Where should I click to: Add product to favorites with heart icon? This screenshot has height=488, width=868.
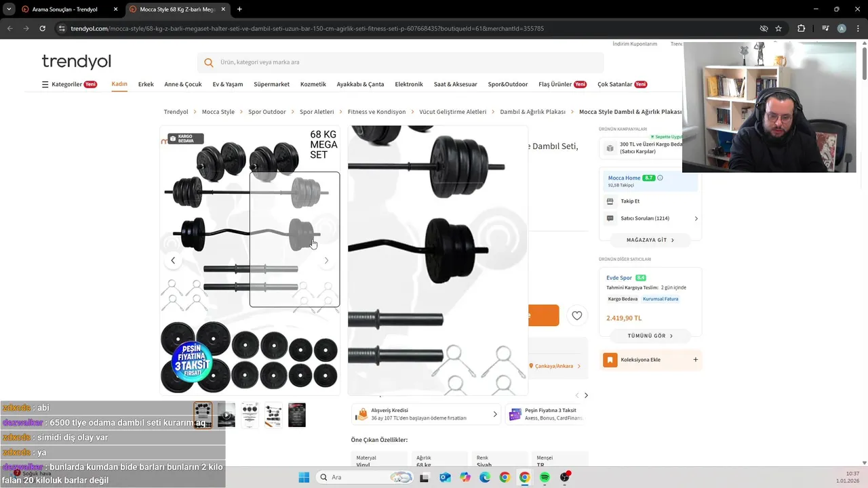tap(577, 315)
